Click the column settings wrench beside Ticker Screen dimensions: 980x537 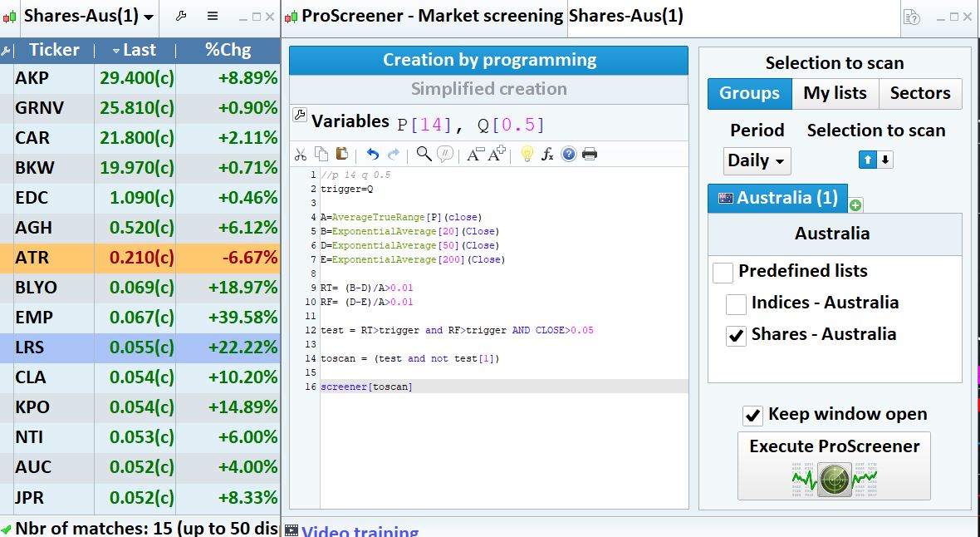(x=6, y=51)
